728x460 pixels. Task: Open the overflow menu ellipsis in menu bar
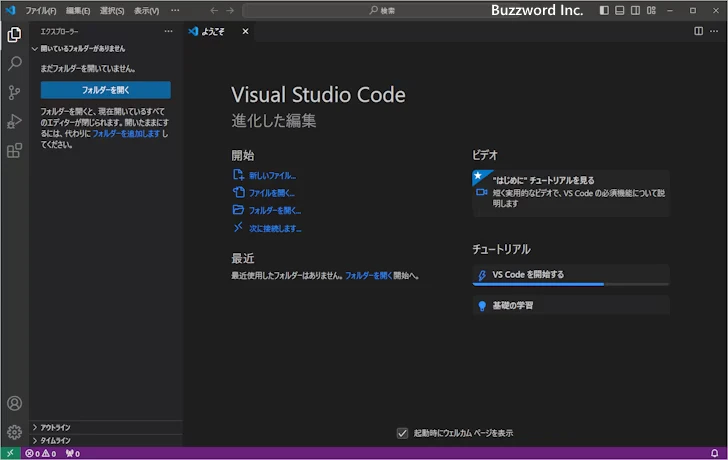pyautogui.click(x=175, y=10)
